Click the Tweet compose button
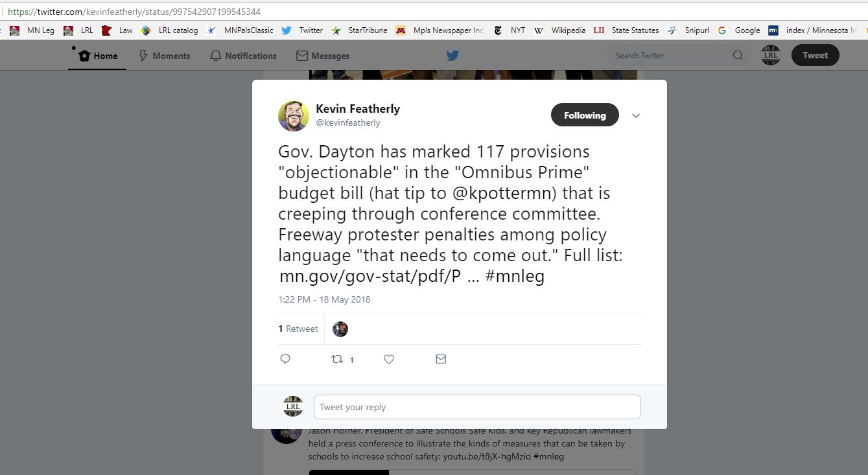 click(x=815, y=55)
